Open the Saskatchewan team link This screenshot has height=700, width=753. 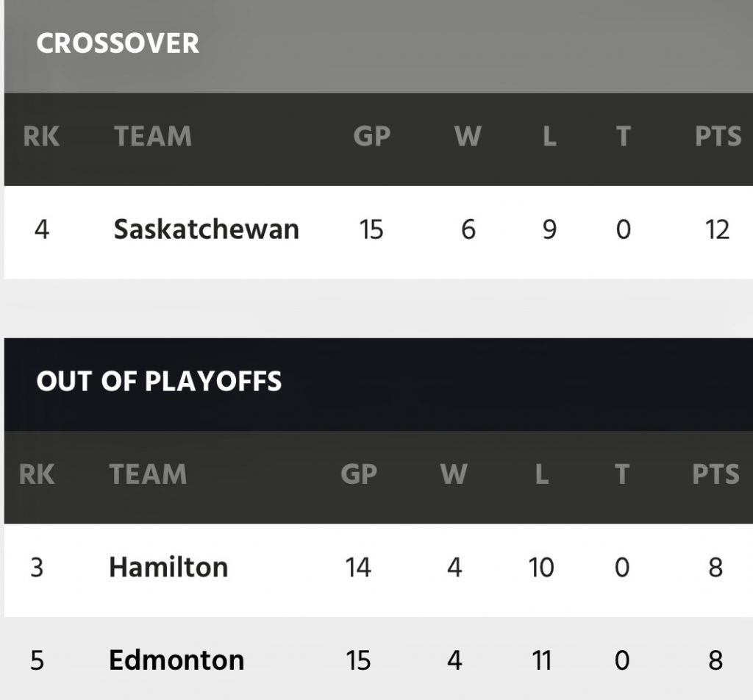[x=206, y=230]
